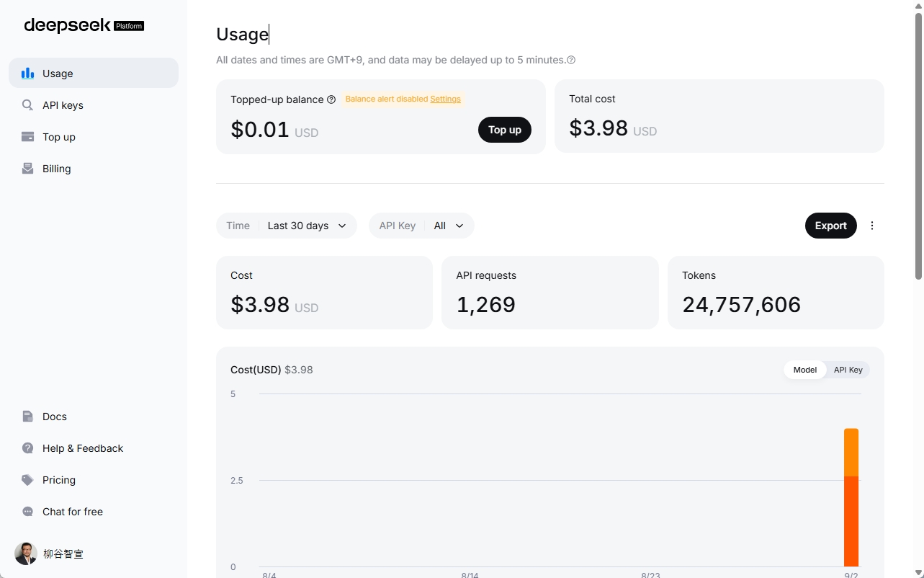Viewport: 924px width, 578px height.
Task: Switch chart grouping to API Key
Action: 848,370
